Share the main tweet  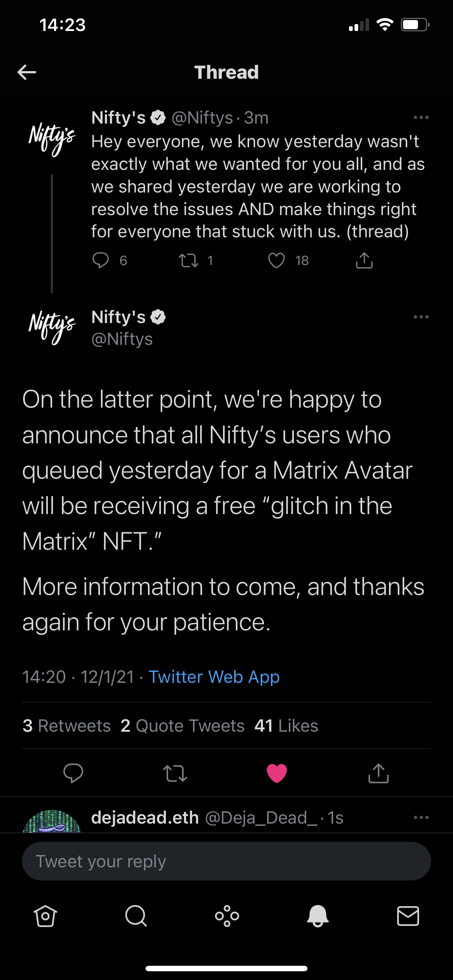point(378,773)
